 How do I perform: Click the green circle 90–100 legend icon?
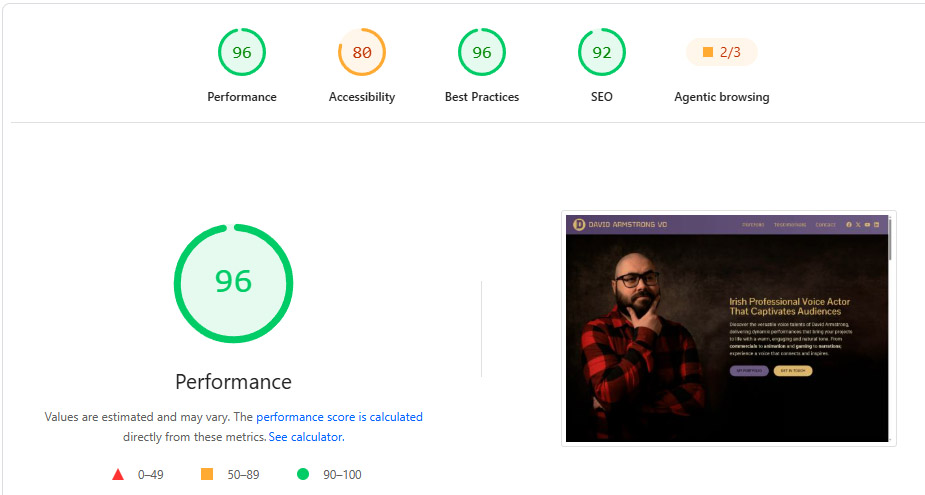303,474
